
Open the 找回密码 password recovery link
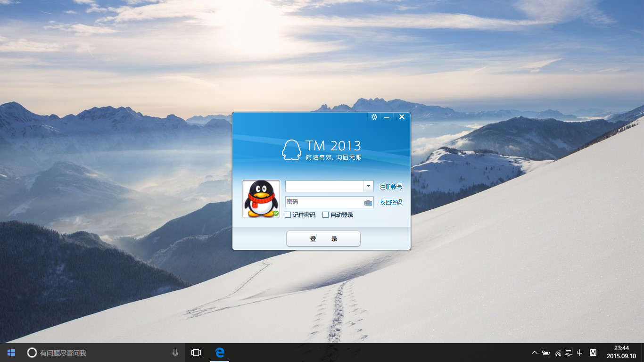(x=391, y=202)
